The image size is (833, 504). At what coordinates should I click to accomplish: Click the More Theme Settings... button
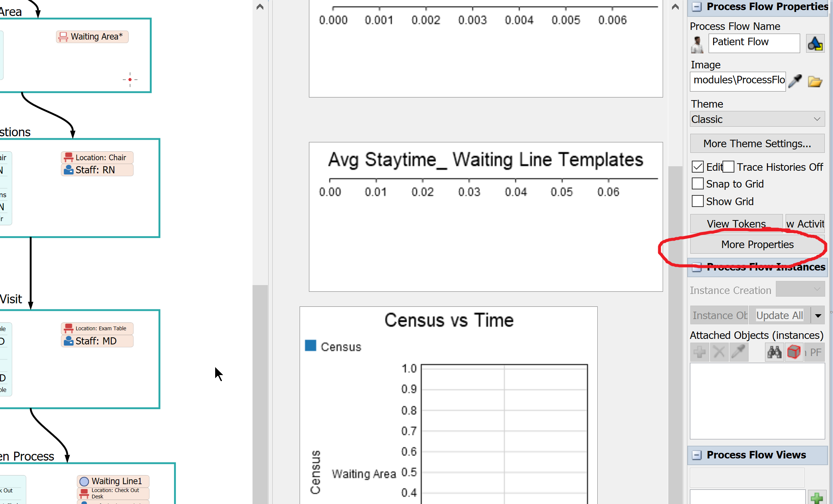(757, 143)
